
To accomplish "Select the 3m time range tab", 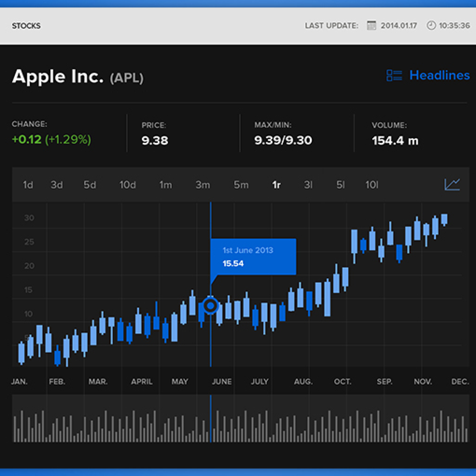I will coord(203,185).
